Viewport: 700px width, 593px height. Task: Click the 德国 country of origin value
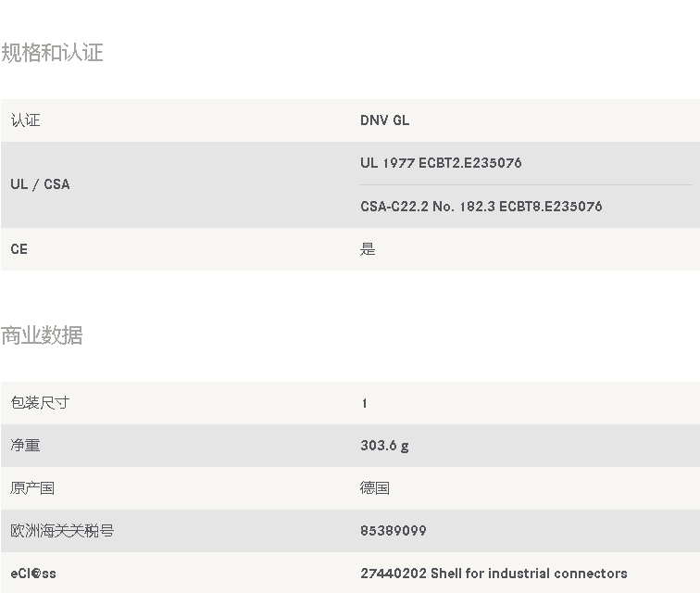pyautogui.click(x=375, y=488)
